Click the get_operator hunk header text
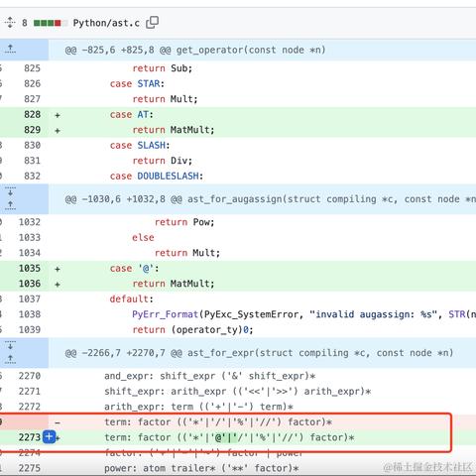Image resolution: width=476 pixels, height=476 pixels. click(195, 50)
